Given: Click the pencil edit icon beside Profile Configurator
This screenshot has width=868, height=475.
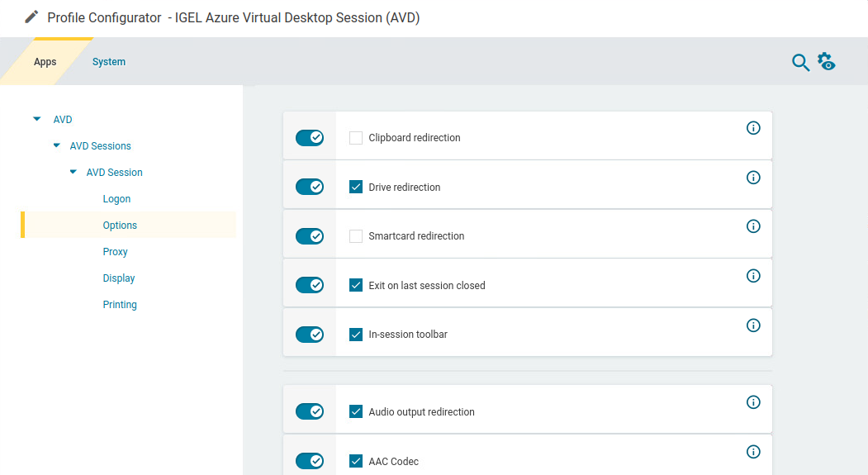Looking at the screenshot, I should (31, 17).
